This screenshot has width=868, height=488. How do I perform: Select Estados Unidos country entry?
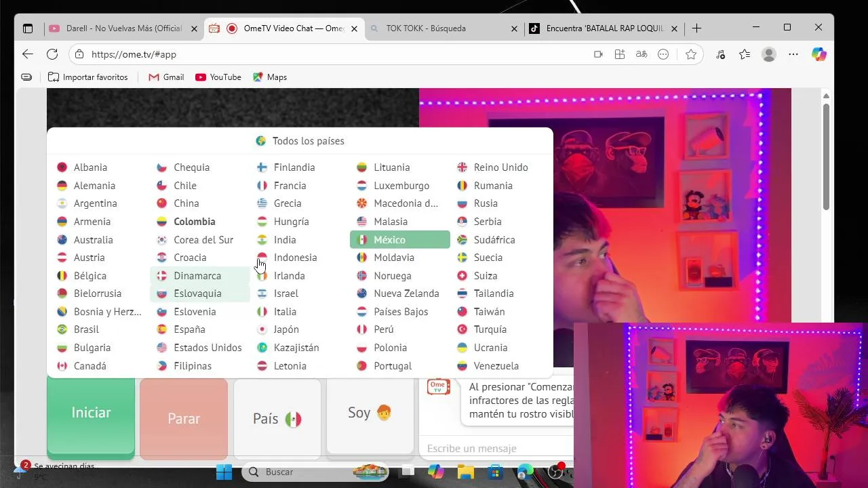pyautogui.click(x=199, y=348)
